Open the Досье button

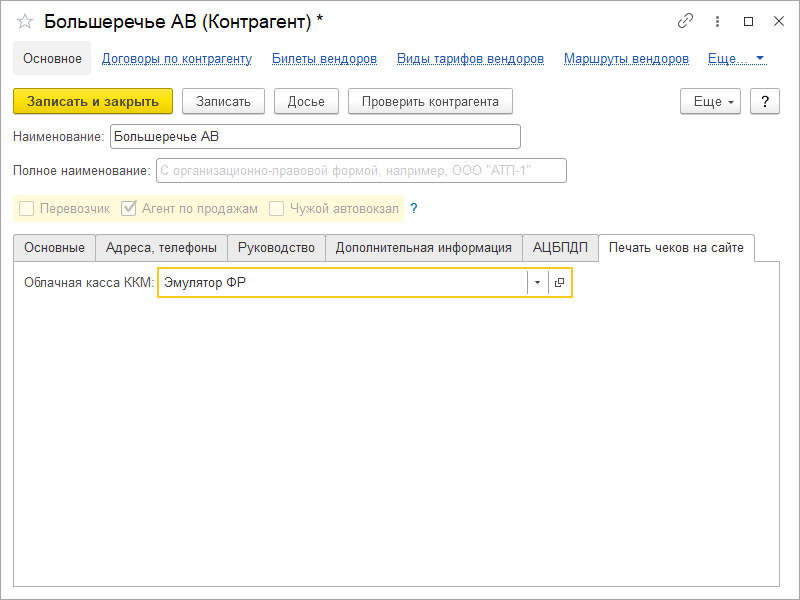pos(305,101)
